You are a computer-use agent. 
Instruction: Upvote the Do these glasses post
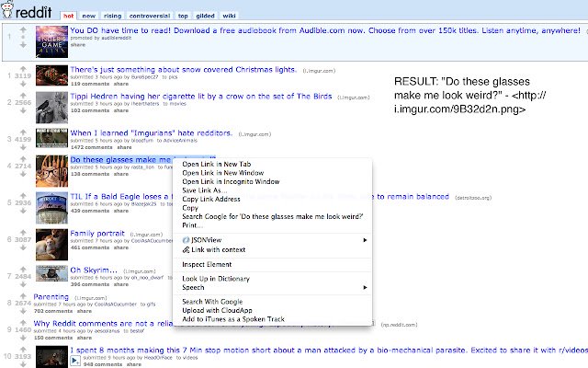click(23, 159)
